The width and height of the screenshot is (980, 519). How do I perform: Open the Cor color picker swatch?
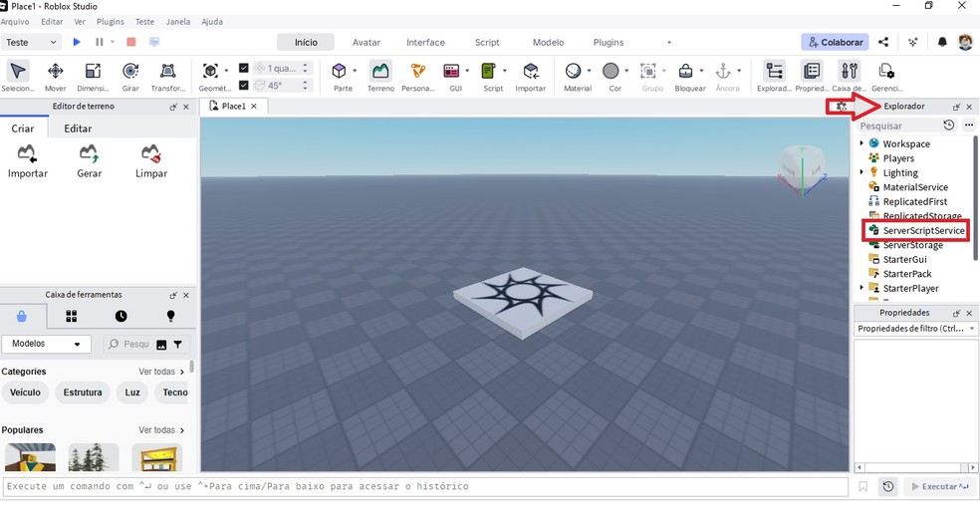click(x=612, y=72)
